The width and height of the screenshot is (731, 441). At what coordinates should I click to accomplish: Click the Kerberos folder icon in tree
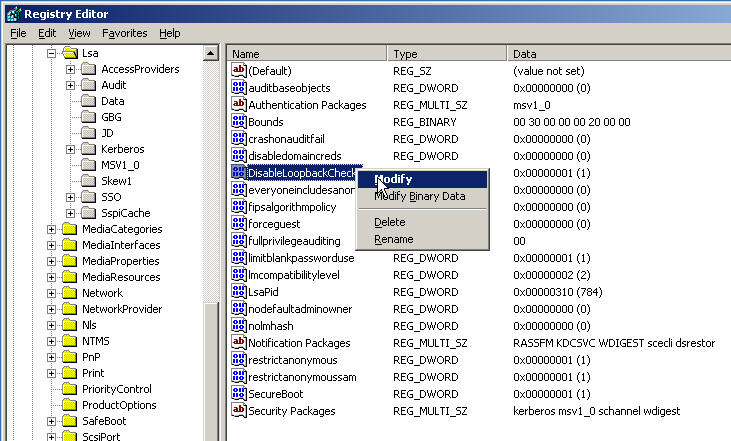89,149
